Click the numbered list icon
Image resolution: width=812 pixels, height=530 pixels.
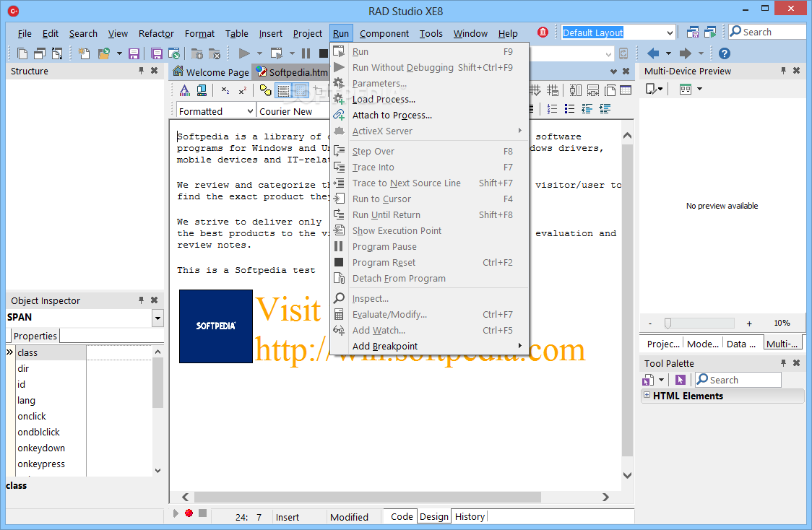coord(553,109)
